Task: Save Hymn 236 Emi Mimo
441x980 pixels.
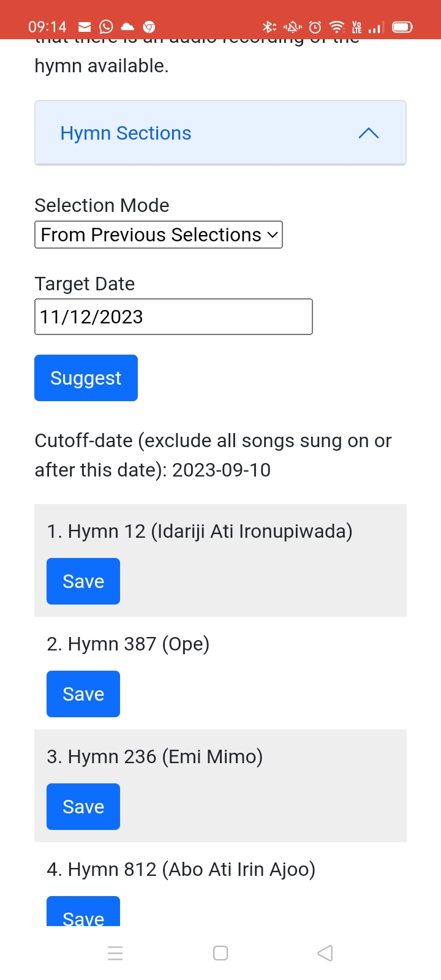Action: click(83, 807)
